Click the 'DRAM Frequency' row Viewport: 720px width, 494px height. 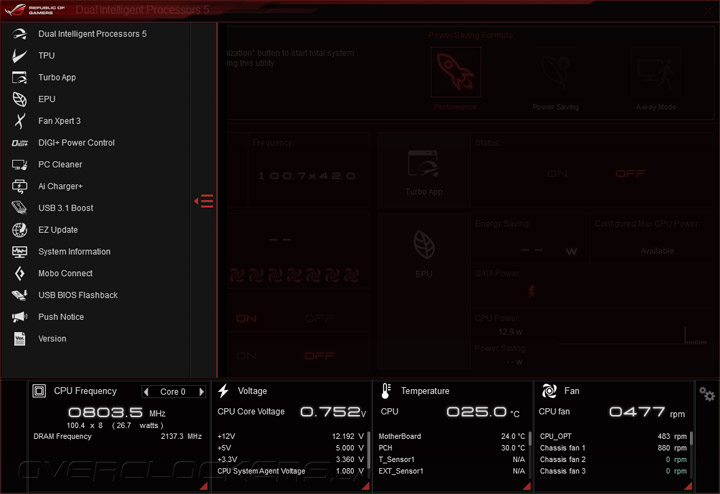[118, 436]
